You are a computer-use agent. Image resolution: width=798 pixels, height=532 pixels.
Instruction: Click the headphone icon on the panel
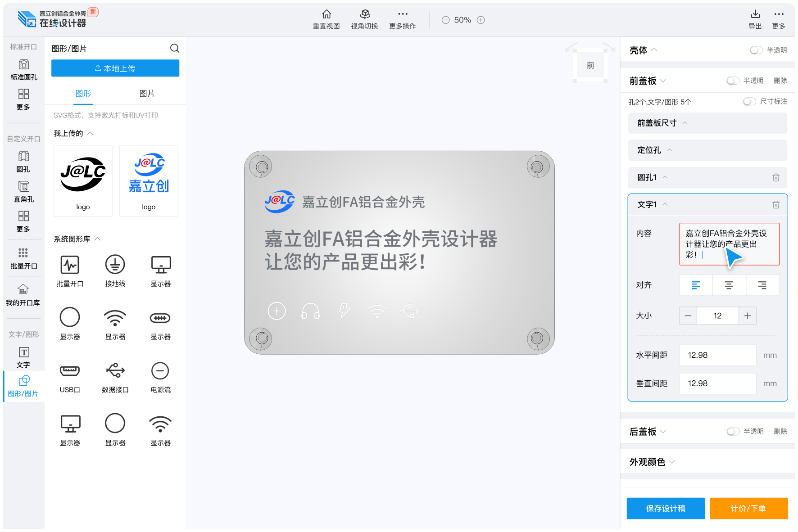pos(310,311)
